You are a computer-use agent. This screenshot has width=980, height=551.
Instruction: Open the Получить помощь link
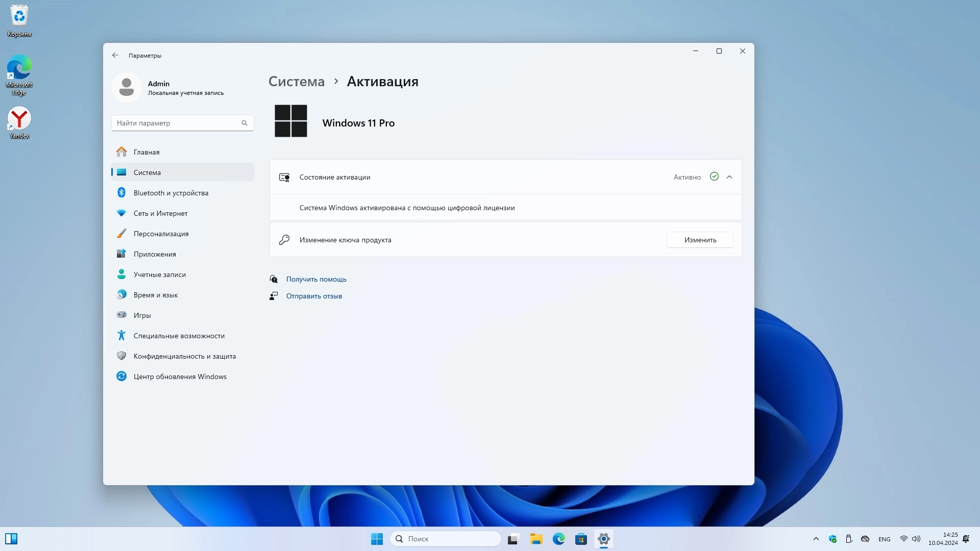[316, 279]
